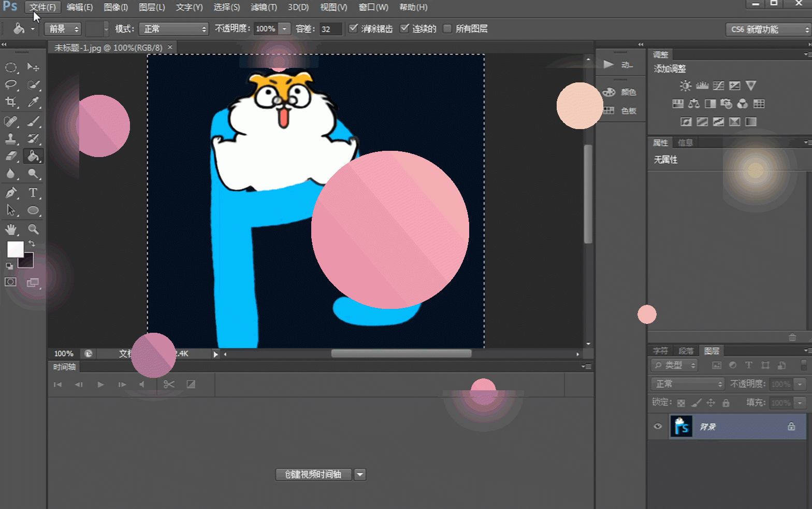Select the Pen tool

coord(11,193)
